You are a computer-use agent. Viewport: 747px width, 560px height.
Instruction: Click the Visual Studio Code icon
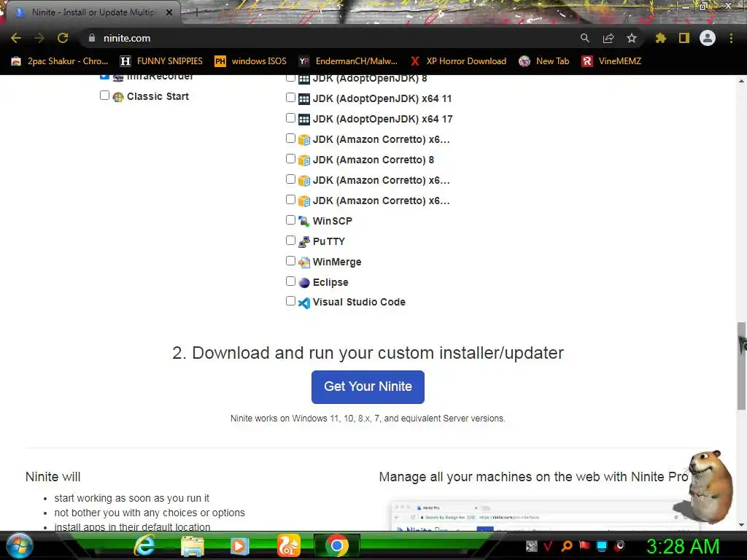click(x=304, y=303)
